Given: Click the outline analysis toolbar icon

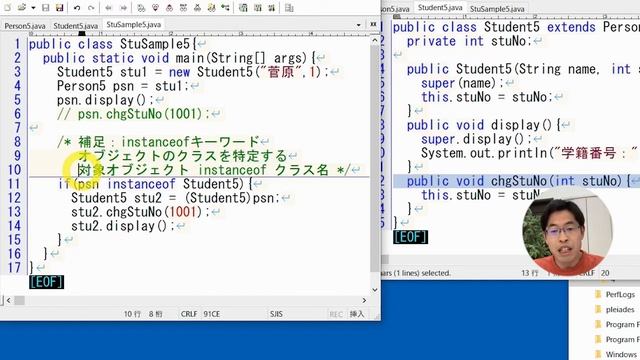Looking at the screenshot, I should pyautogui.click(x=225, y=7).
